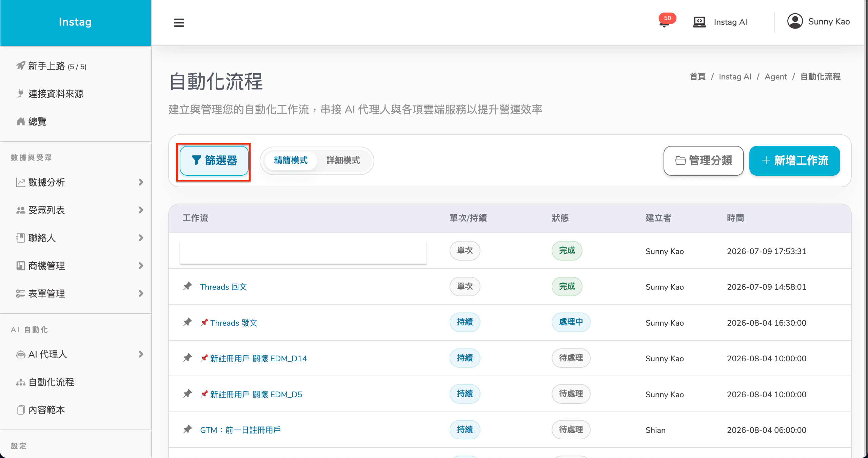Click 完成 badge in Threads 回文 row
868x458 pixels.
567,286
